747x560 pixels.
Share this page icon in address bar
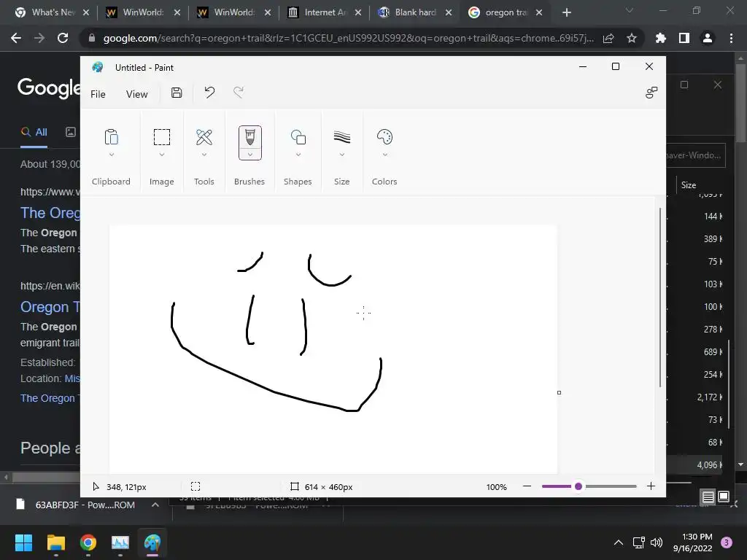608,38
